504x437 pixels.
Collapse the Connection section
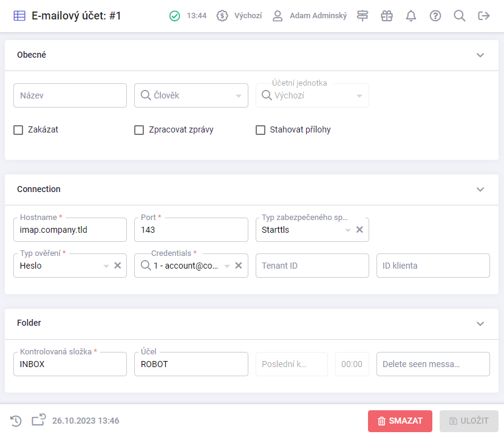(x=480, y=189)
